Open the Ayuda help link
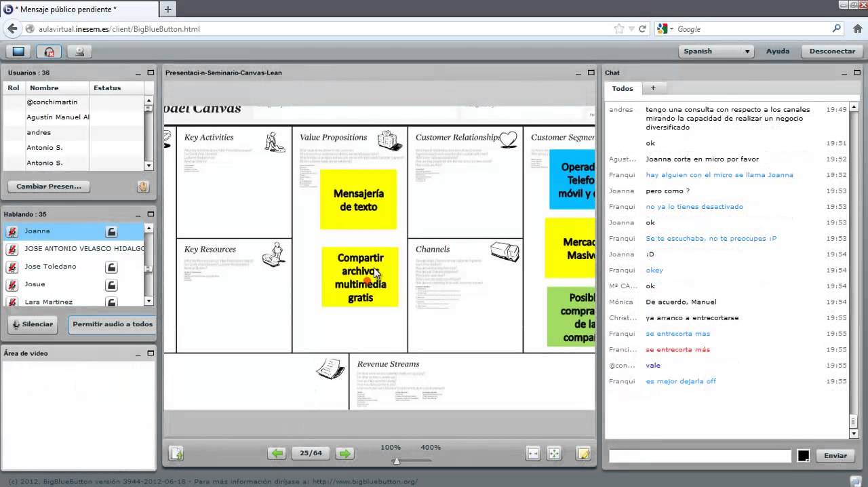 pyautogui.click(x=778, y=51)
